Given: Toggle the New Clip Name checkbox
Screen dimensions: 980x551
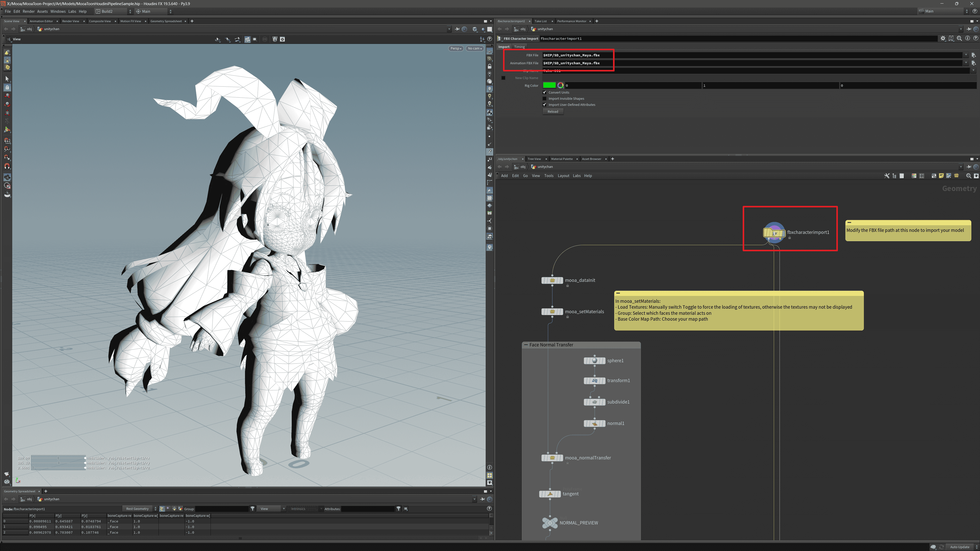Looking at the screenshot, I should tap(503, 78).
